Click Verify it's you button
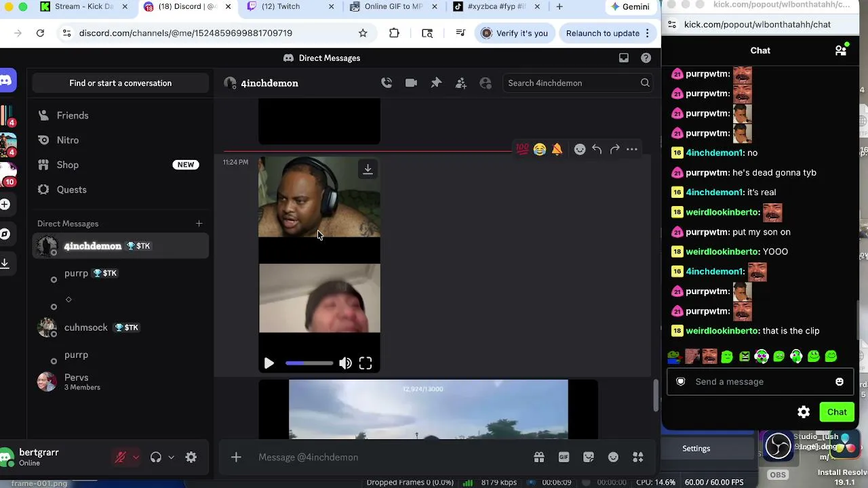The image size is (868, 488). [514, 33]
